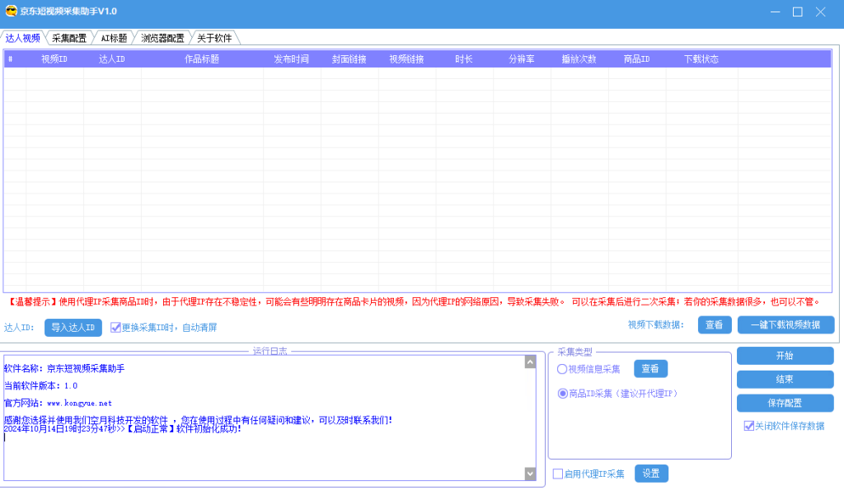Click the 视频下载数据: label

[x=655, y=325]
